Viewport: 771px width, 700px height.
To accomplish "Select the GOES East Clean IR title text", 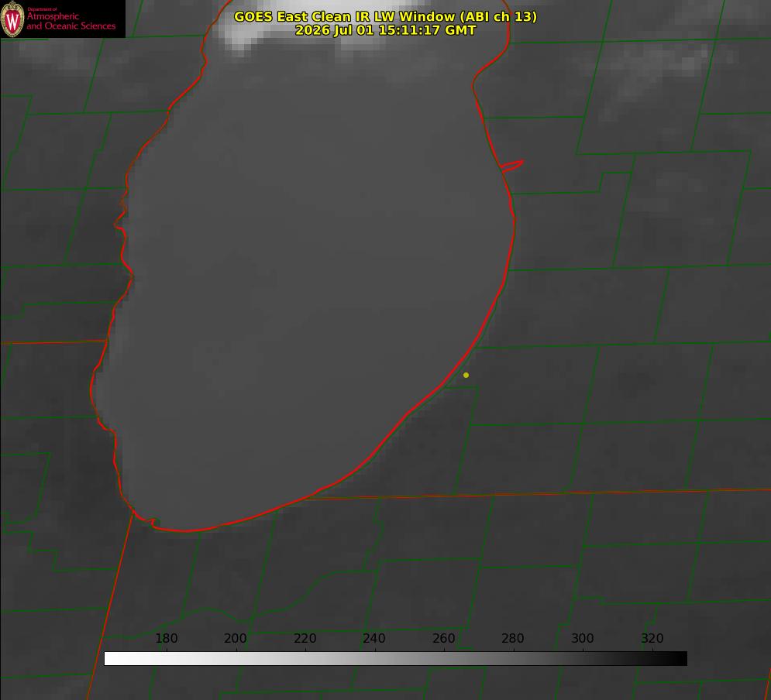I will coord(385,16).
